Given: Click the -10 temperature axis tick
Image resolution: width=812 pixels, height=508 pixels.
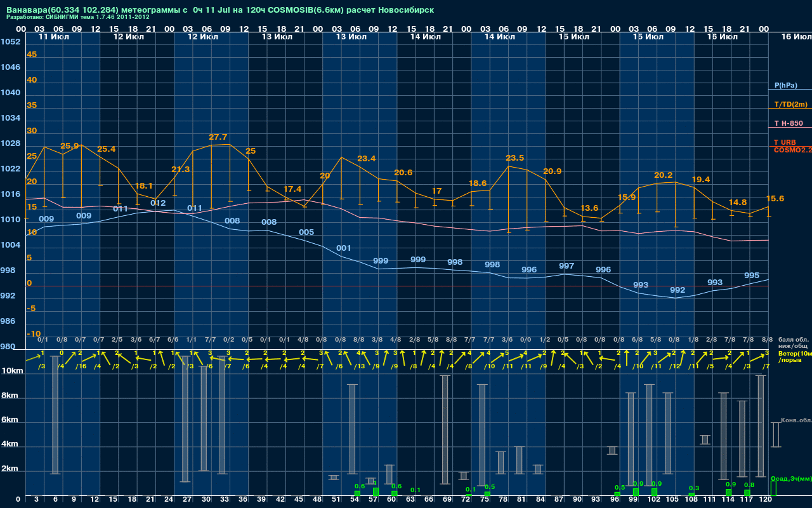Looking at the screenshot, I should point(34,334).
